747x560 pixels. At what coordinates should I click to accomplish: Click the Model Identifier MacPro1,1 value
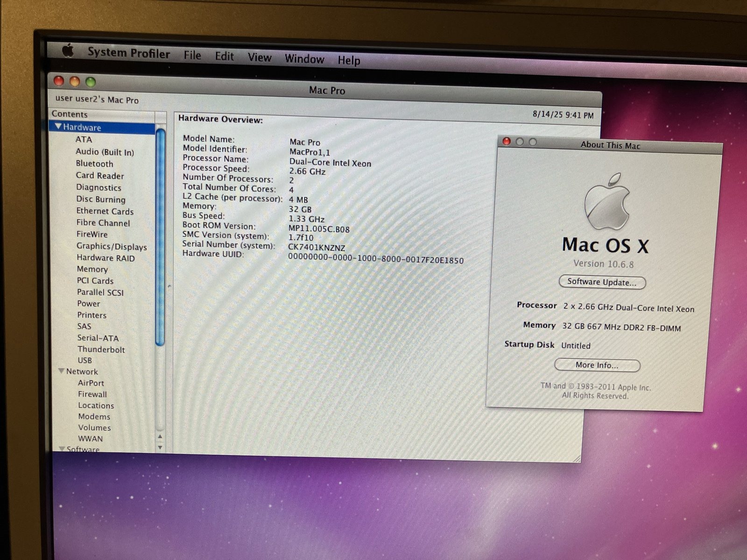point(310,152)
